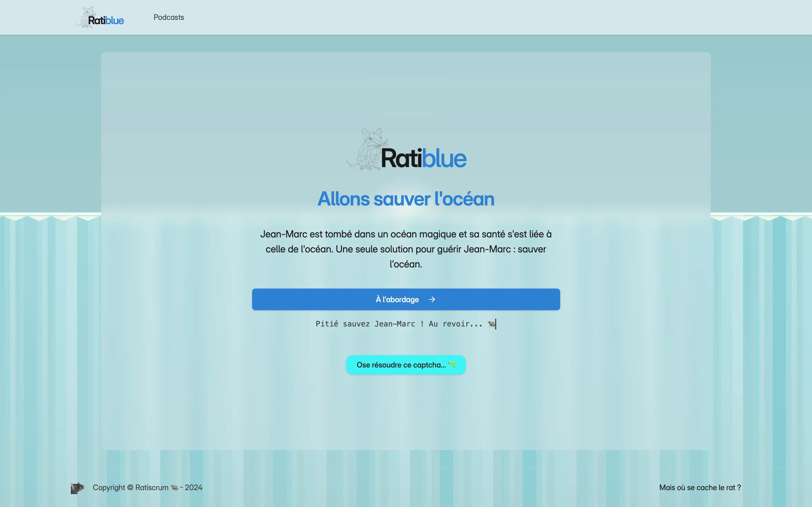
Task: Click the blinking text cursor after rat emoji
Action: [496, 324]
